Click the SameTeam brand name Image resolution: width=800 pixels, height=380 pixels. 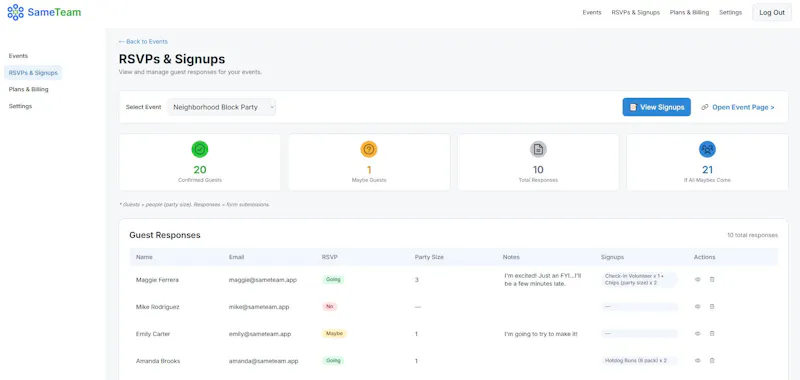click(54, 12)
